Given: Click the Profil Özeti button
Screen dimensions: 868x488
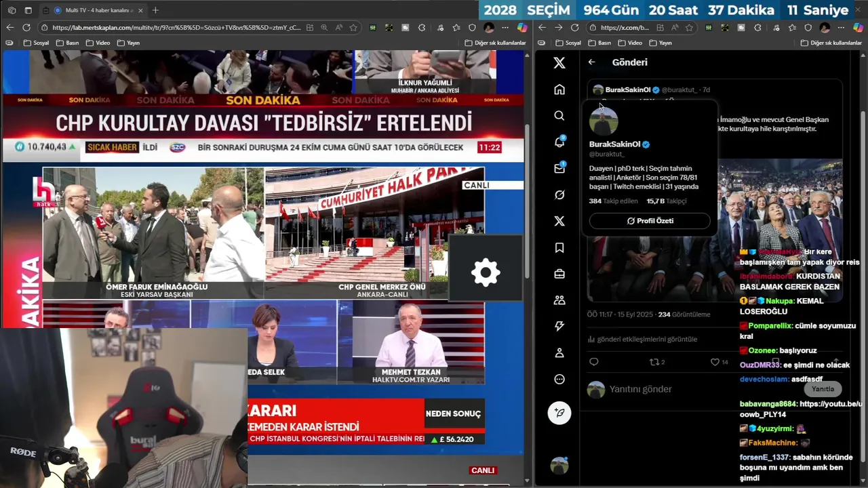Looking at the screenshot, I should click(x=650, y=221).
